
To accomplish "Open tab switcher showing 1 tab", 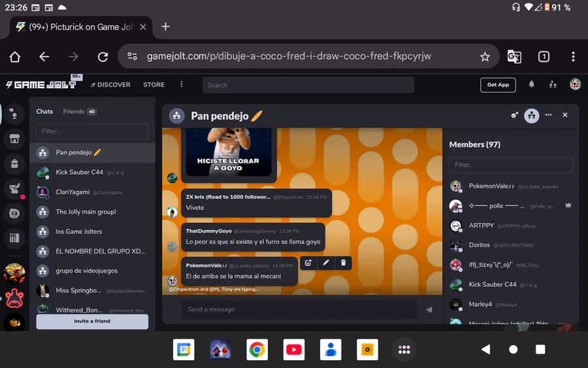I will point(544,57).
